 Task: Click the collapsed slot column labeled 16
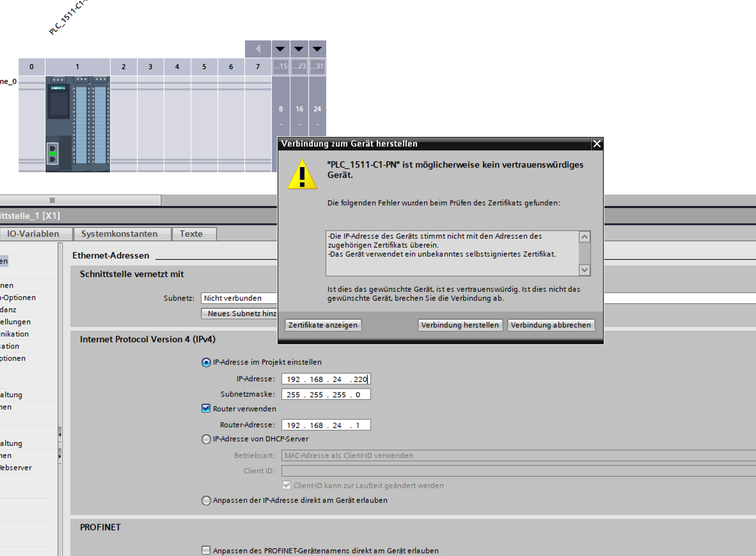(x=299, y=109)
